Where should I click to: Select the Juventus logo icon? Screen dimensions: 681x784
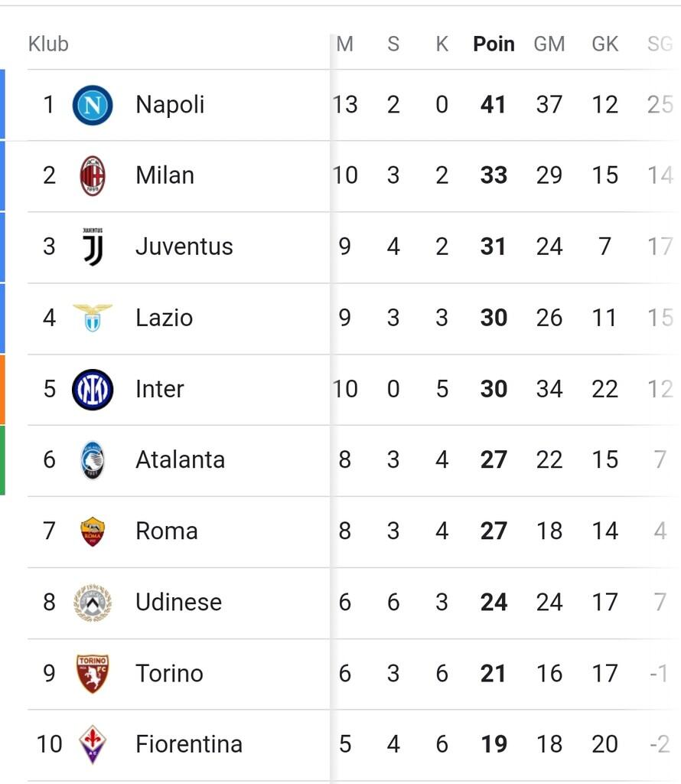click(x=93, y=247)
